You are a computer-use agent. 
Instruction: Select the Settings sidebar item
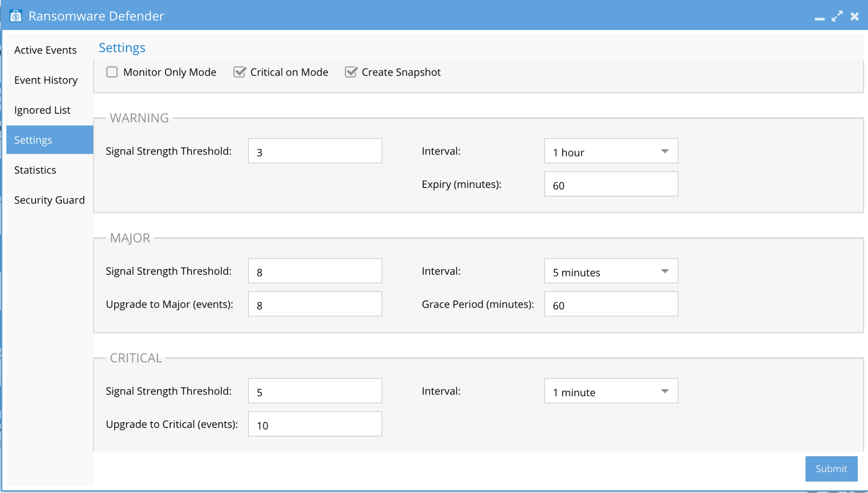(x=50, y=140)
